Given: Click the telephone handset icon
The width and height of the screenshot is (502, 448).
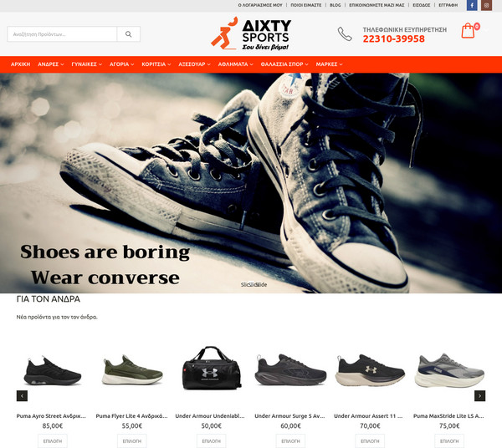Looking at the screenshot, I should pyautogui.click(x=345, y=34).
